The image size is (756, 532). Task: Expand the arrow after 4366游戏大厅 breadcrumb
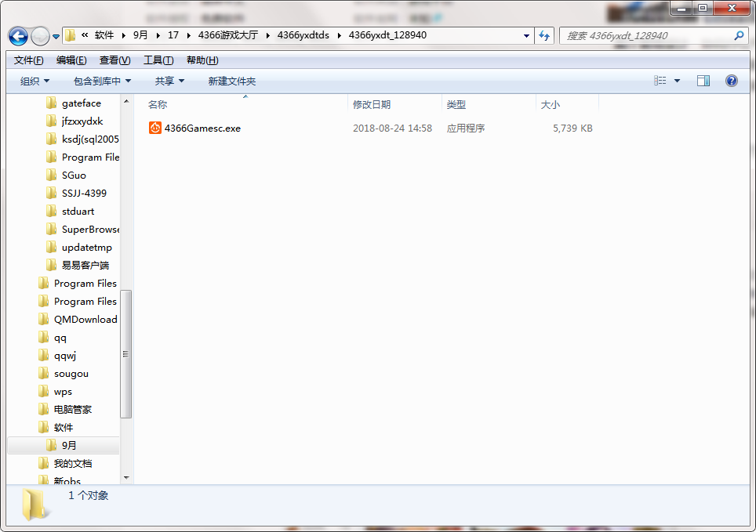(267, 36)
